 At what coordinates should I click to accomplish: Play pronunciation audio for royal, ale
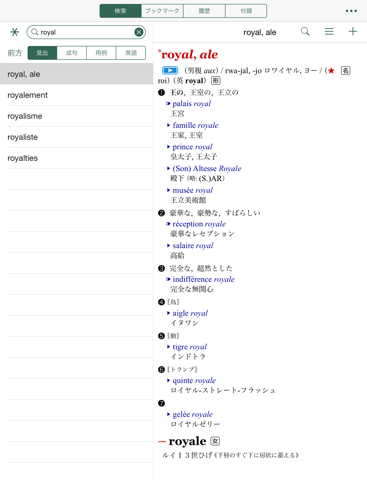170,70
